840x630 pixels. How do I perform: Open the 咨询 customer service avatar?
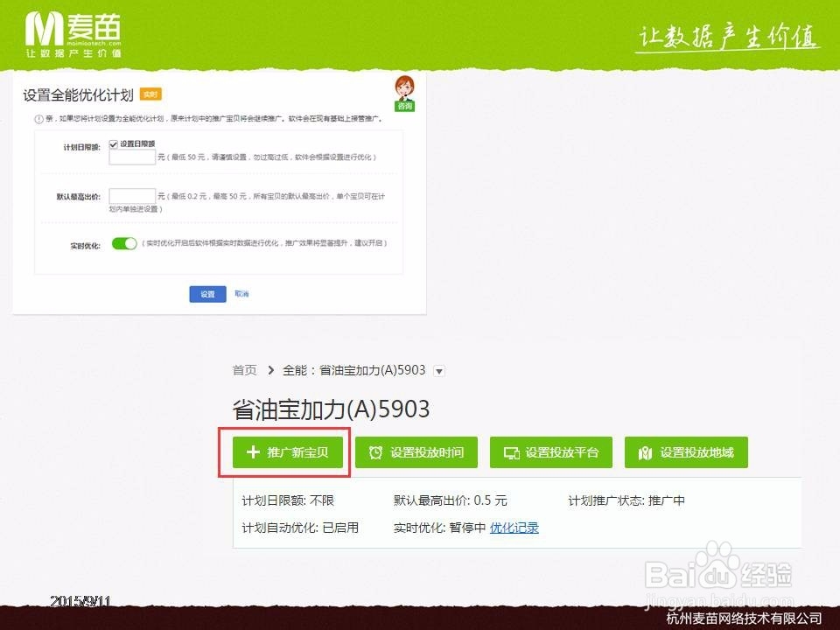coord(405,92)
